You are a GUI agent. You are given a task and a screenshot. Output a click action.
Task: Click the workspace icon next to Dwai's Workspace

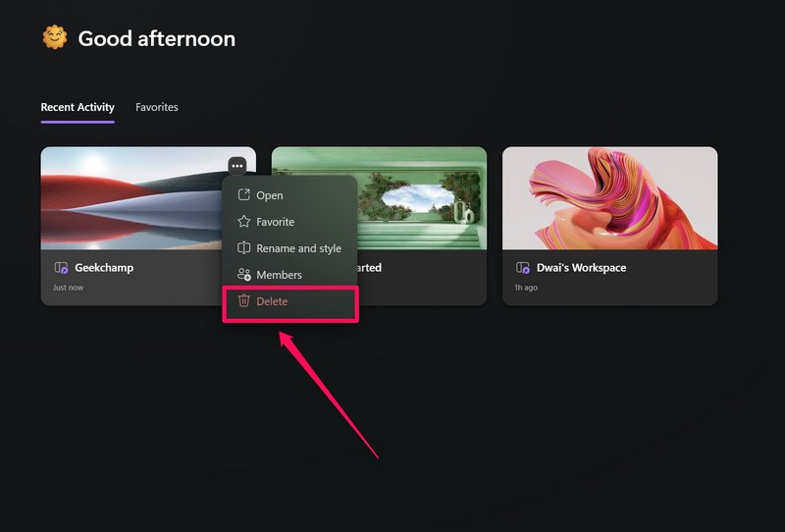click(x=523, y=267)
